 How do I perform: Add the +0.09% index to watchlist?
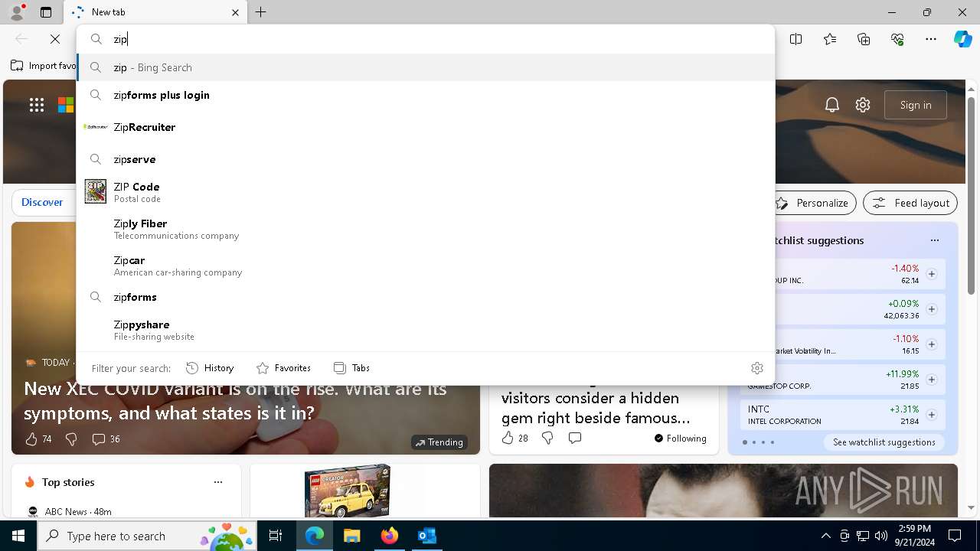tap(932, 309)
